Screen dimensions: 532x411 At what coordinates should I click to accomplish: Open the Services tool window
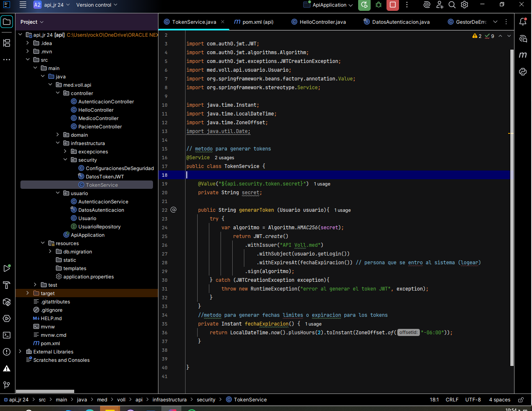coord(7,318)
